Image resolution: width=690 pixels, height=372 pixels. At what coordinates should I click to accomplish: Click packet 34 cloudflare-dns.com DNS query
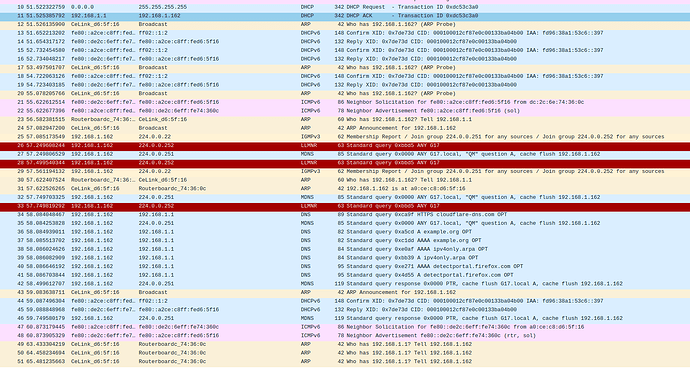coord(345,215)
